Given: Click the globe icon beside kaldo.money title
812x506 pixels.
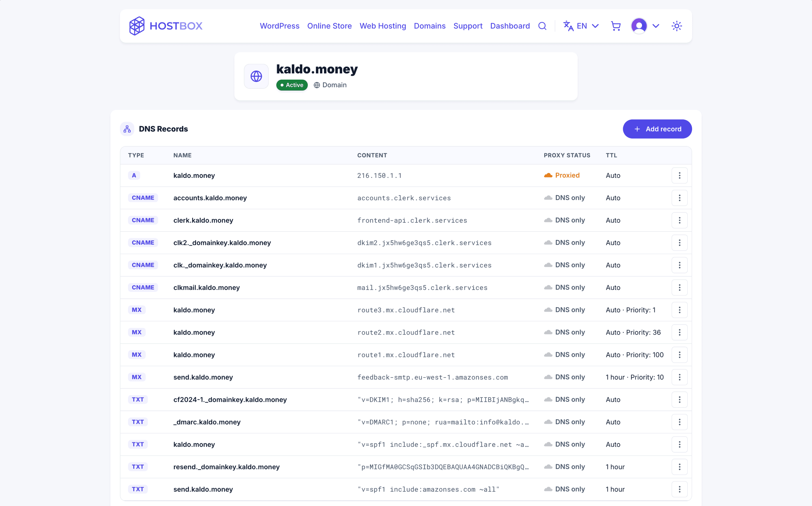Looking at the screenshot, I should [256, 76].
